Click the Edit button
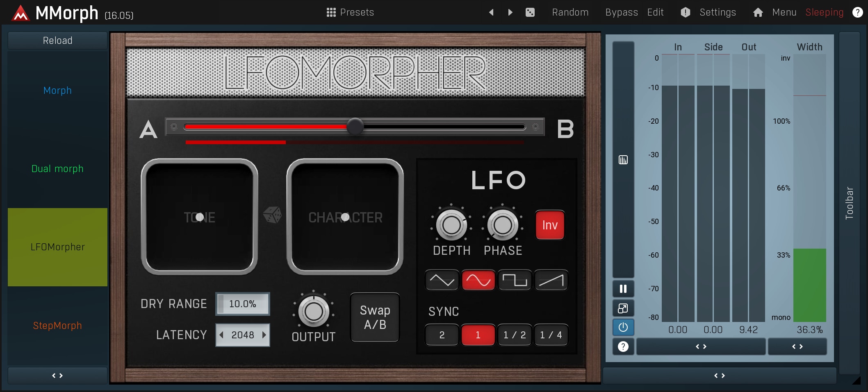Viewport: 868px width, 392px height. pyautogui.click(x=655, y=12)
